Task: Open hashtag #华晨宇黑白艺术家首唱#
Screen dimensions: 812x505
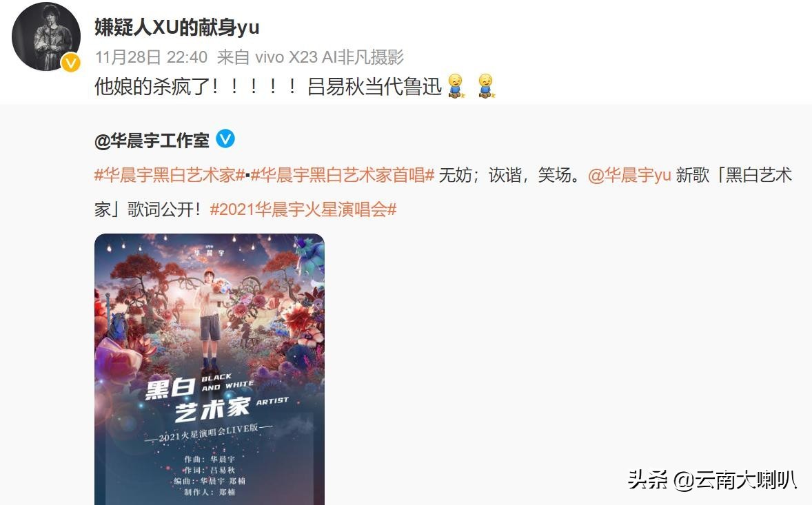Action: pos(343,176)
